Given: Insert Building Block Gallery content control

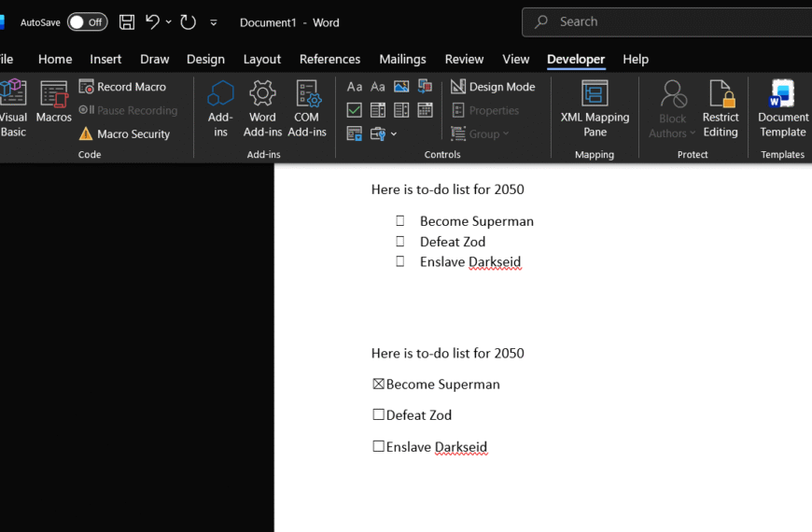Looking at the screenshot, I should (426, 87).
